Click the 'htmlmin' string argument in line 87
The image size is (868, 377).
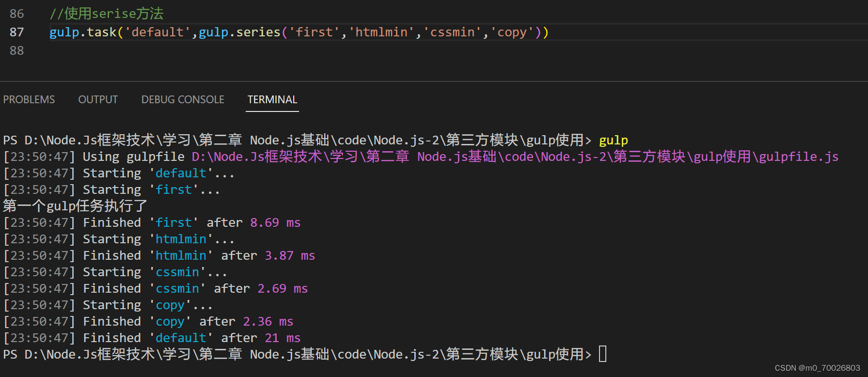[x=381, y=32]
